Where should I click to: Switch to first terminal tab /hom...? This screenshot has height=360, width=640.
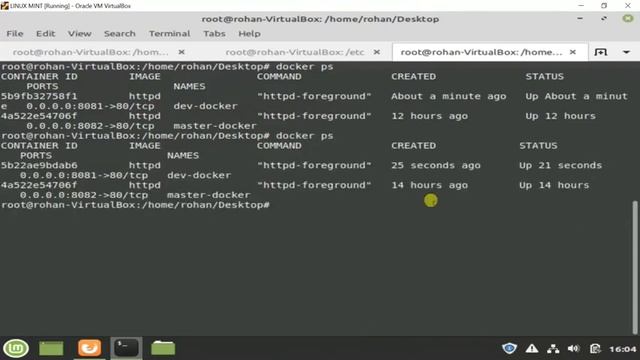point(91,52)
